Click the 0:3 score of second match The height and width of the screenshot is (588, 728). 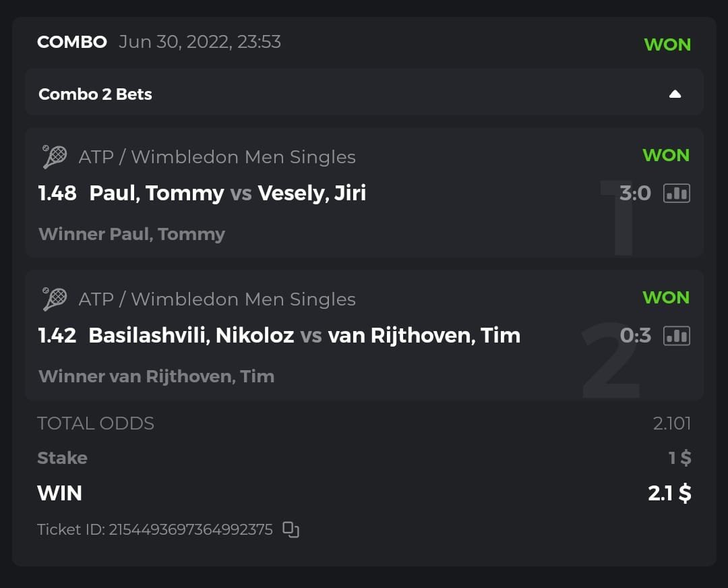coord(635,336)
